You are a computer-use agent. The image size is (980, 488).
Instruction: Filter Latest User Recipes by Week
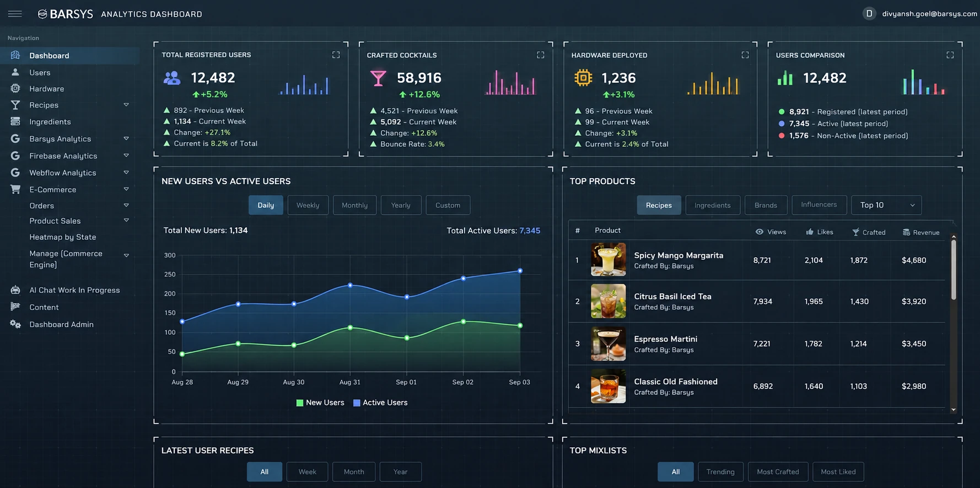307,471
